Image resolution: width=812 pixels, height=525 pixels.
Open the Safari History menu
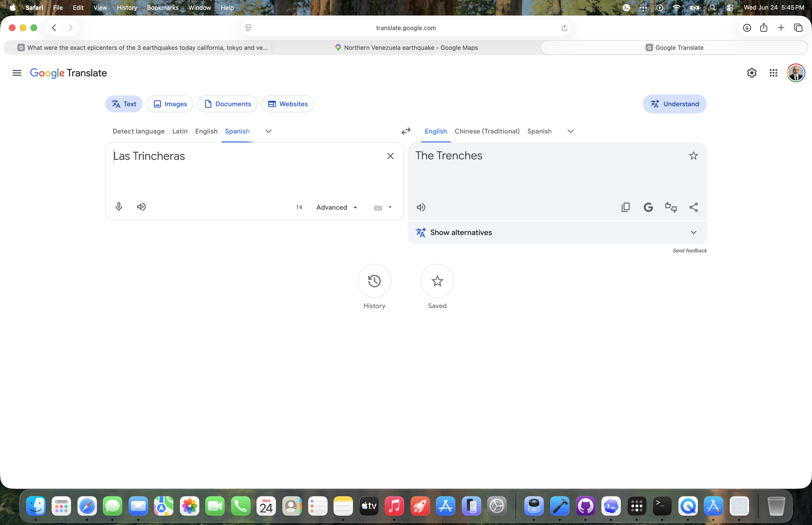point(127,7)
